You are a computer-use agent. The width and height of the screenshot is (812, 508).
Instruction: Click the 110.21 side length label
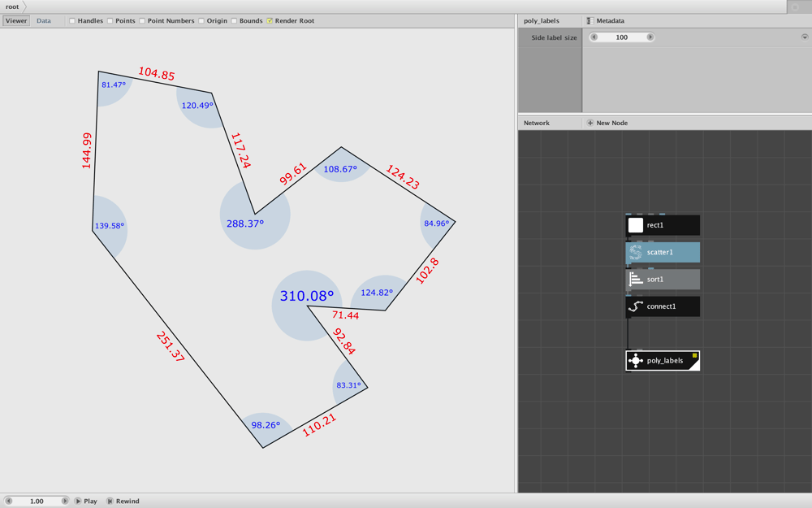coord(319,425)
